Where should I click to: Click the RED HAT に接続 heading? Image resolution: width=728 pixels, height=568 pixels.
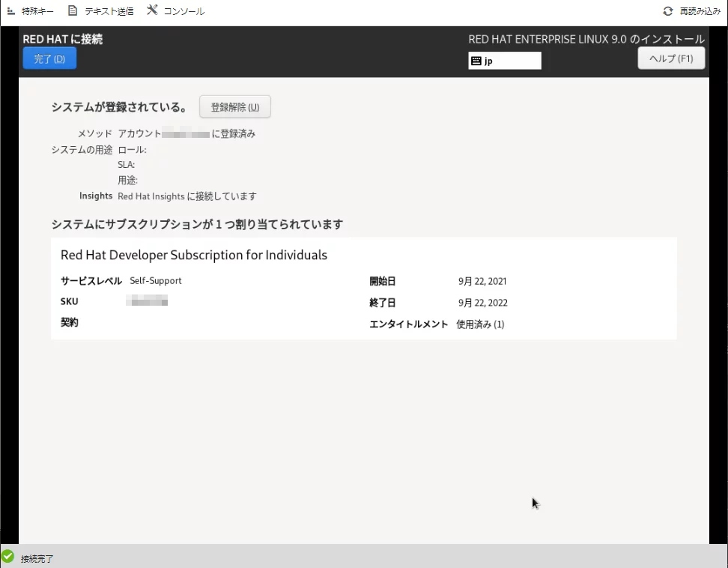(x=62, y=40)
